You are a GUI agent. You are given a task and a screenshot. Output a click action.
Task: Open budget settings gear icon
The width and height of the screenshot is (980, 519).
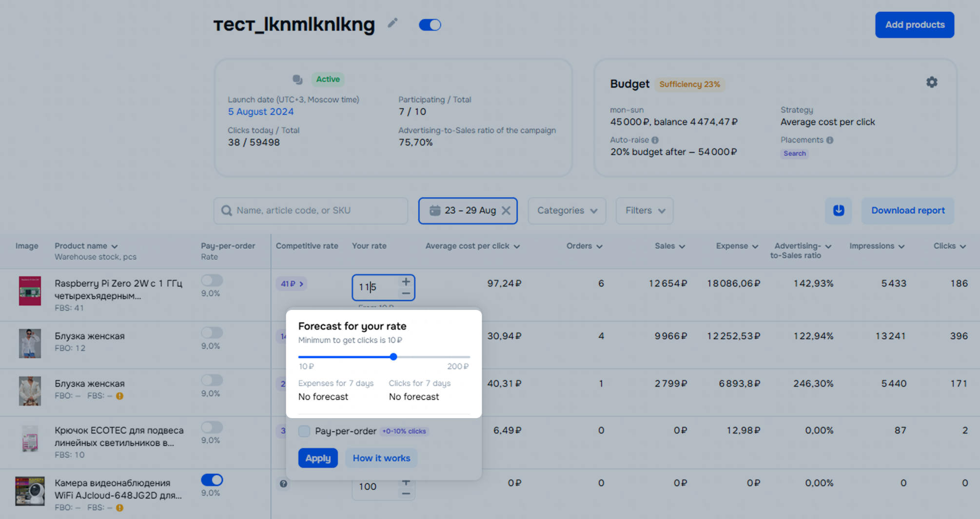931,82
